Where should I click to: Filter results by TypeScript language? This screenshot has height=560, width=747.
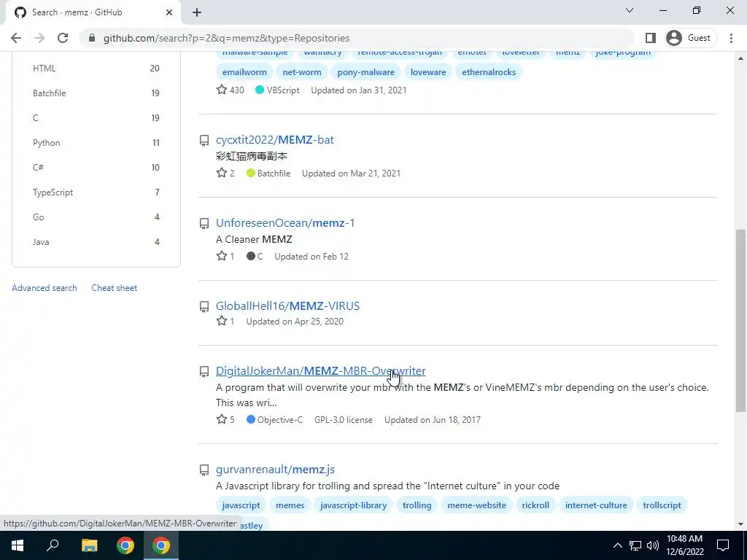96,192
